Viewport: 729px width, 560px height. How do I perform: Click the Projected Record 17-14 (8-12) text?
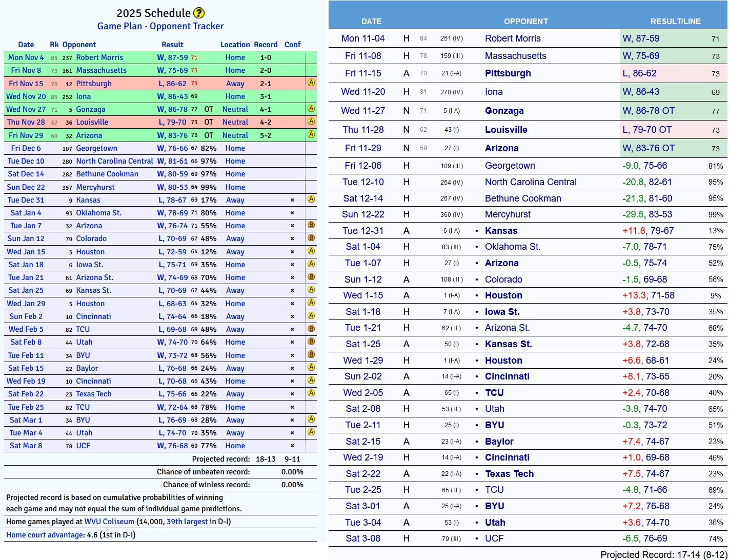[x=663, y=555]
